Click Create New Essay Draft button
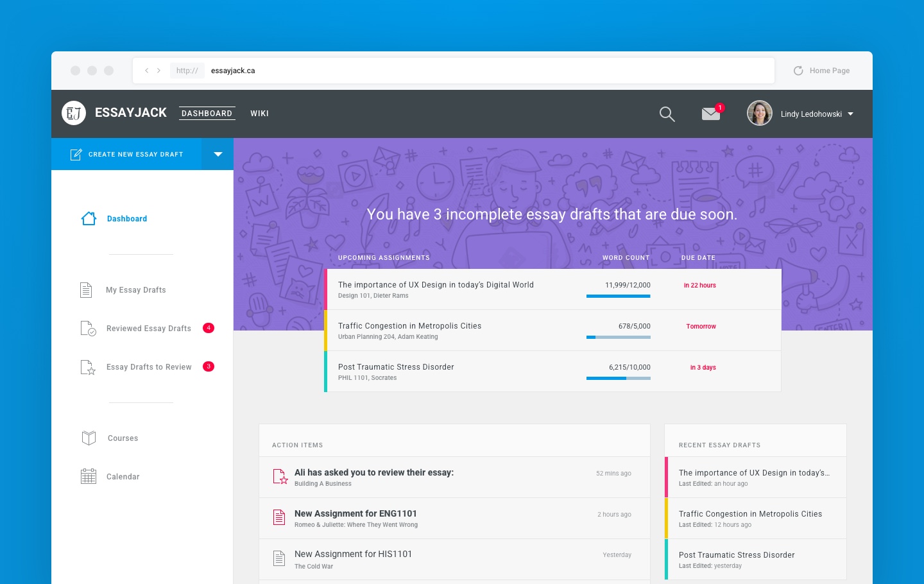 pyautogui.click(x=127, y=154)
